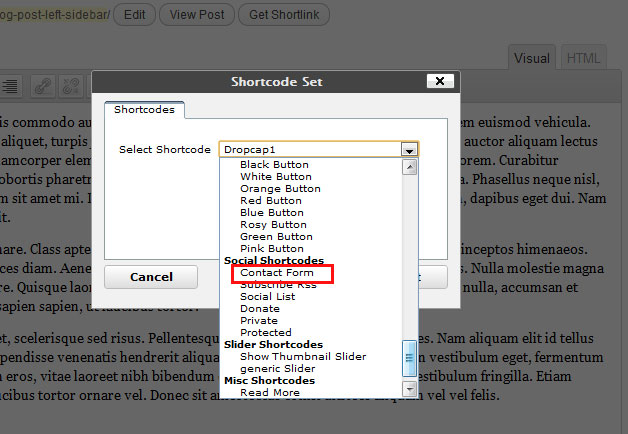The height and width of the screenshot is (434, 628).
Task: Pick generic Slider option
Action: click(278, 369)
